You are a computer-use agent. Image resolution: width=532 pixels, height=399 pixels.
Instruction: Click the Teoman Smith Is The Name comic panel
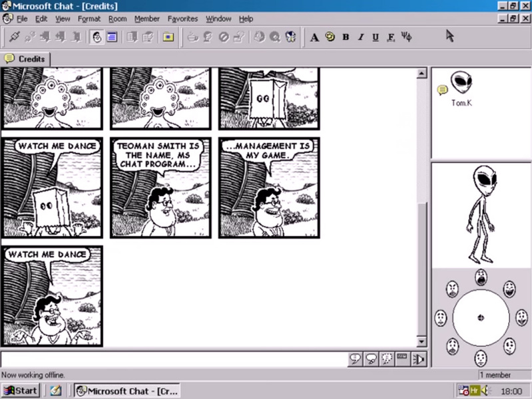coord(160,188)
